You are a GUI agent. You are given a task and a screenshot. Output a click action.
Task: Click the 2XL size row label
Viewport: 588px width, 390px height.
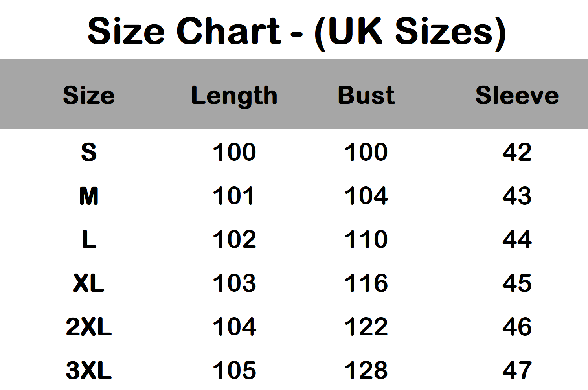[x=89, y=327]
